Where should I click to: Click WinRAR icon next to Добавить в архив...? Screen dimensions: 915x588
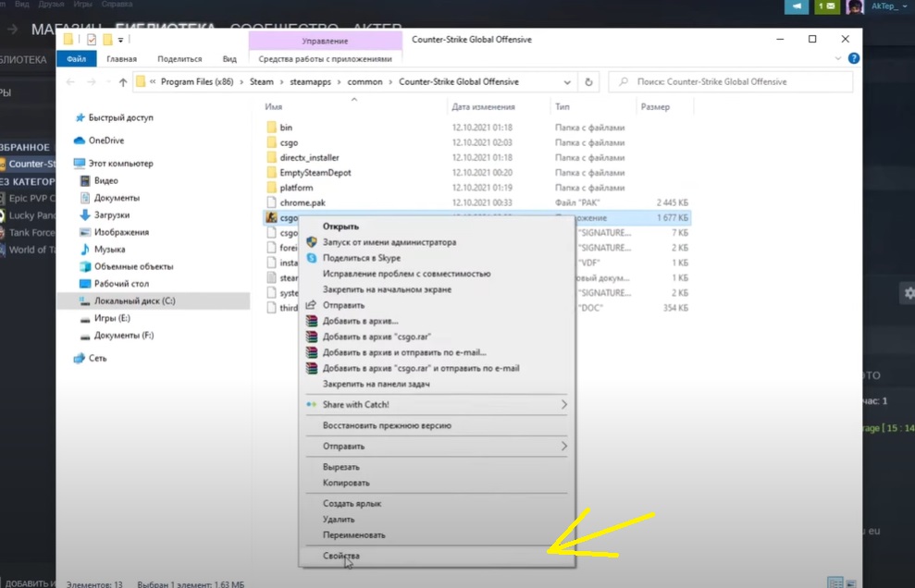click(312, 321)
